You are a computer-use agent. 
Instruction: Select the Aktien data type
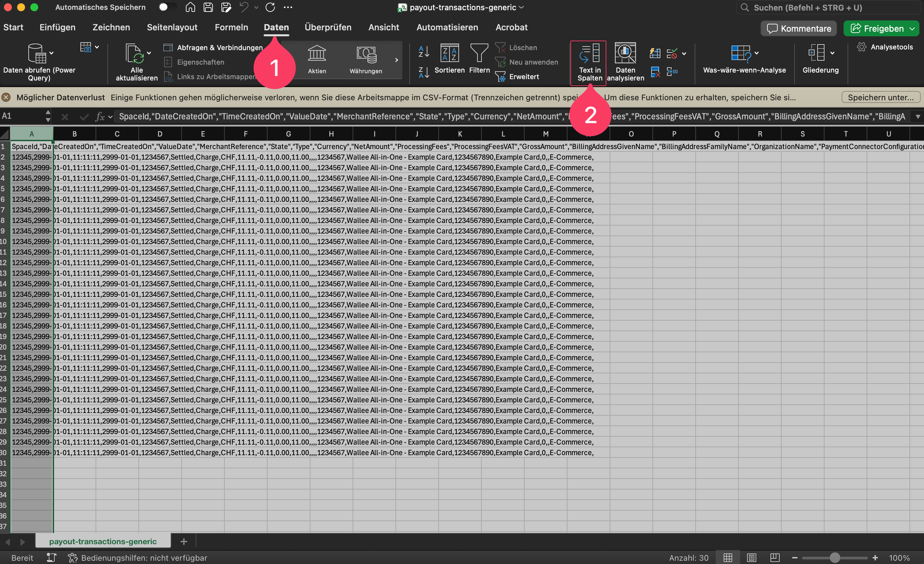317,60
